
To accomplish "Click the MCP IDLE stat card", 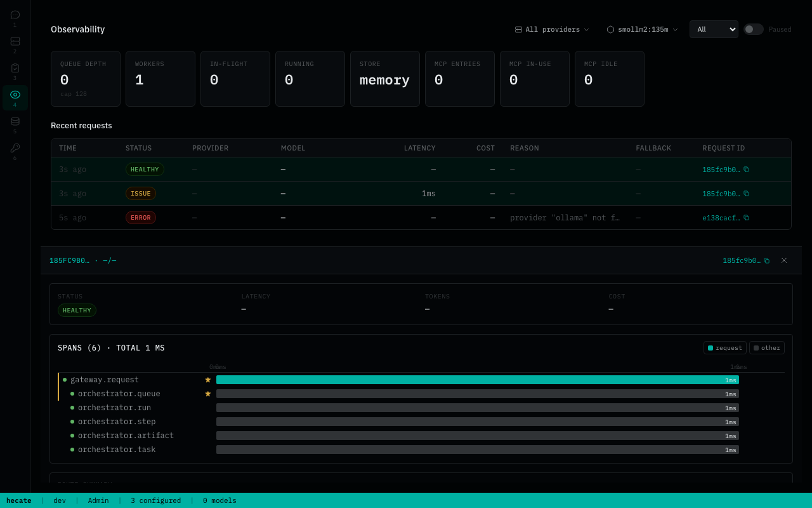I will pyautogui.click(x=610, y=79).
